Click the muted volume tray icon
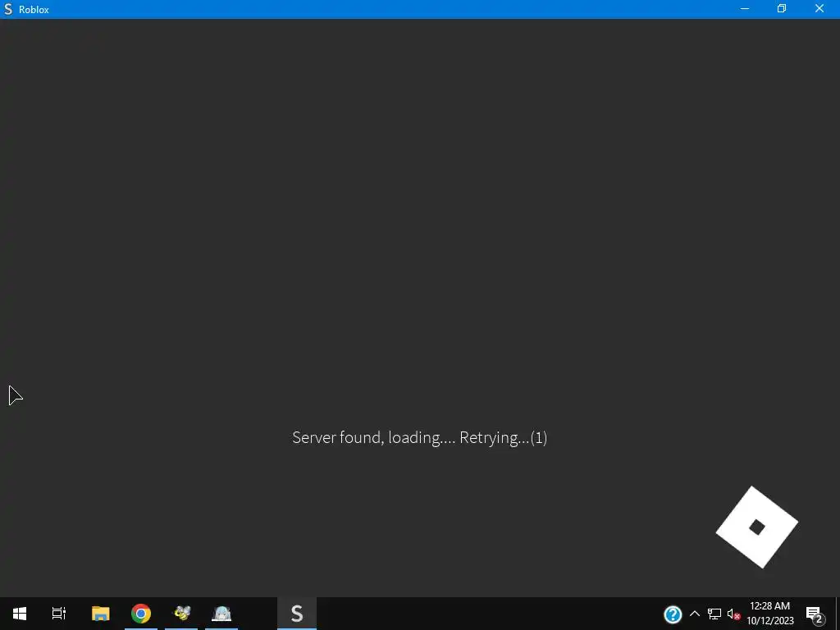The width and height of the screenshot is (840, 630). click(x=733, y=614)
